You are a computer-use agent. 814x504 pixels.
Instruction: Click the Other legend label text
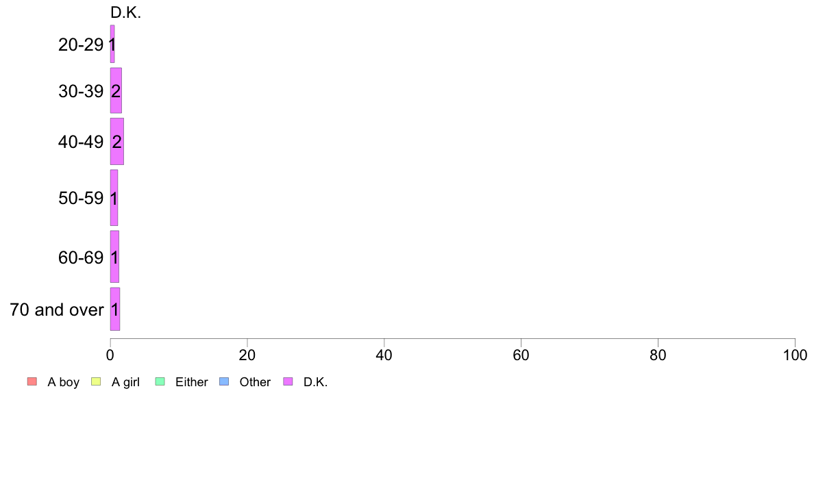point(255,382)
